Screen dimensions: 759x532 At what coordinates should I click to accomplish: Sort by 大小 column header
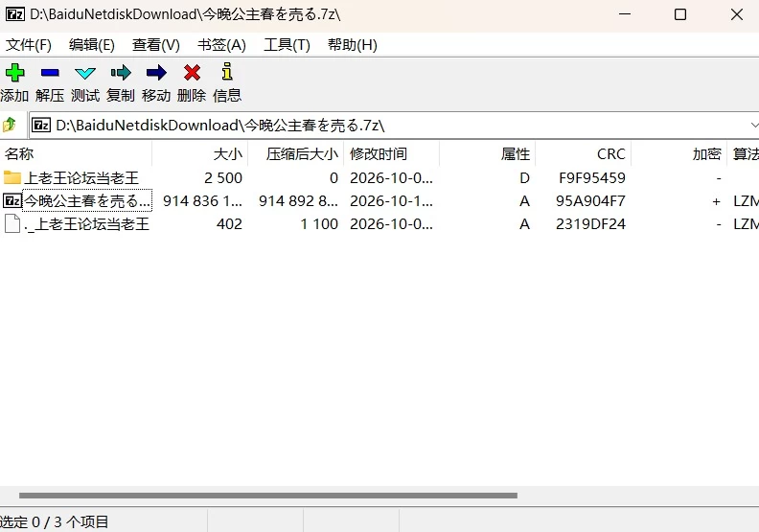(200, 154)
